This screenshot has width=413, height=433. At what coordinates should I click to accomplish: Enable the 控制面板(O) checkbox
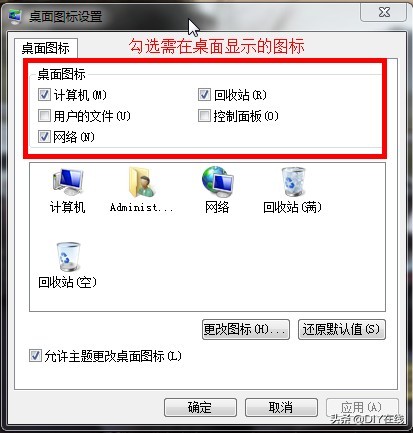tap(204, 116)
